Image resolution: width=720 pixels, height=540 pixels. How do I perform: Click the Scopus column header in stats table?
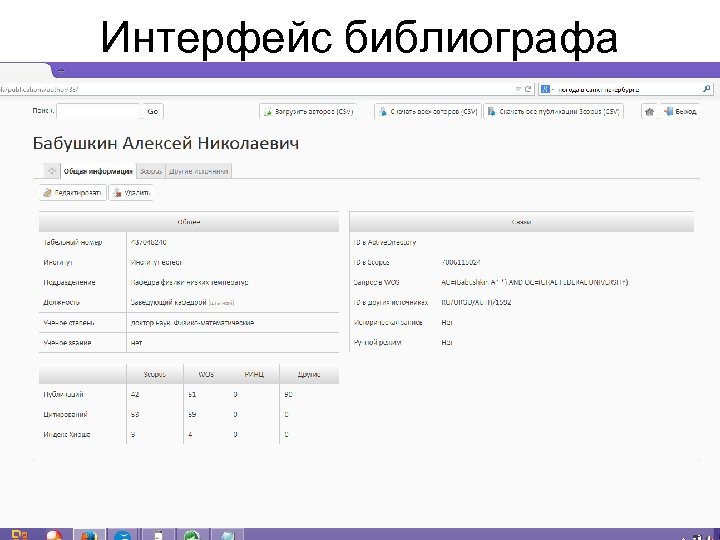pos(154,374)
